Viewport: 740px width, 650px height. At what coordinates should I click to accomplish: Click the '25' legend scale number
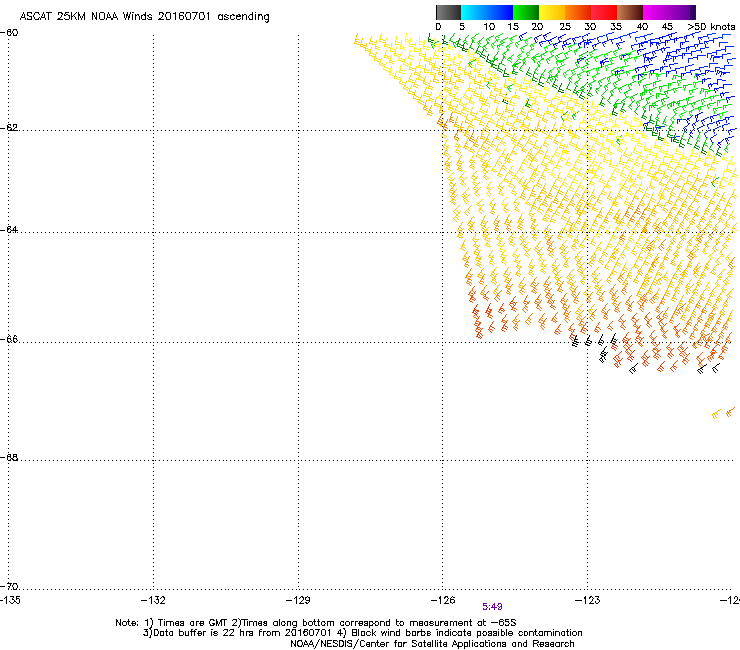[565, 27]
